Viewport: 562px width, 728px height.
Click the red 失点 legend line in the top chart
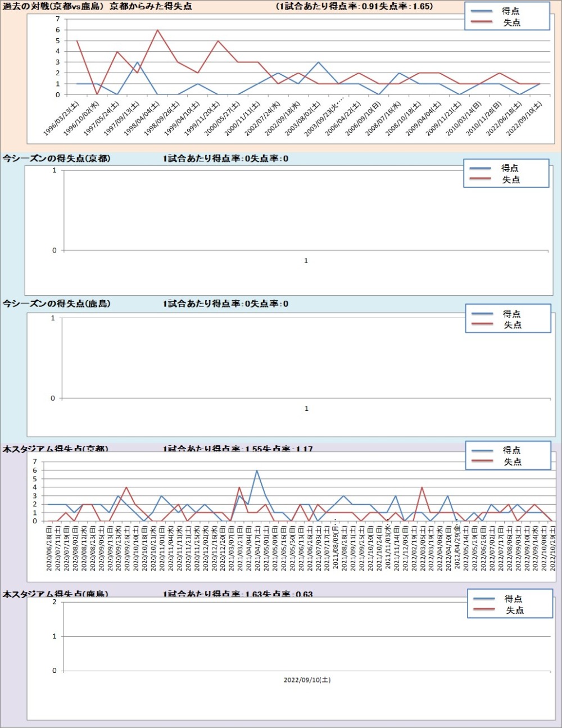click(482, 22)
